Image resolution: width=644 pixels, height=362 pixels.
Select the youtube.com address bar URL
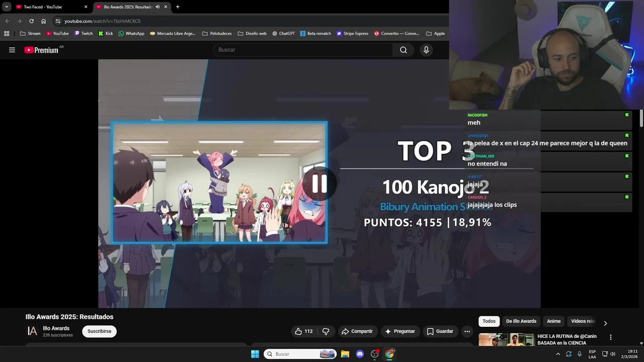pyautogui.click(x=102, y=21)
